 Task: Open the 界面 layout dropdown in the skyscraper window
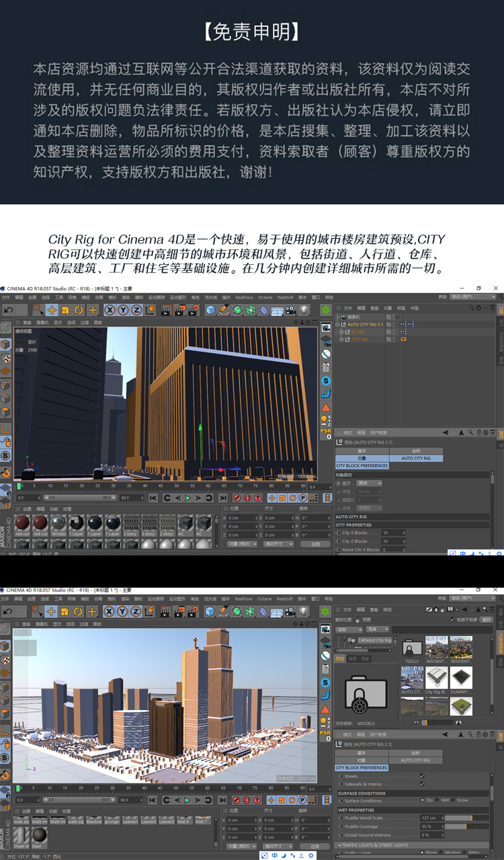pos(473,297)
